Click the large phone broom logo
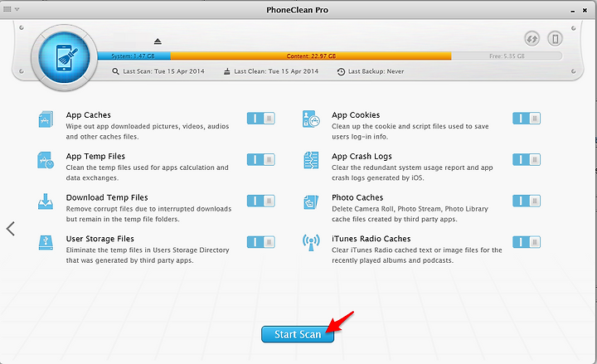This screenshot has width=597, height=364. click(65, 57)
